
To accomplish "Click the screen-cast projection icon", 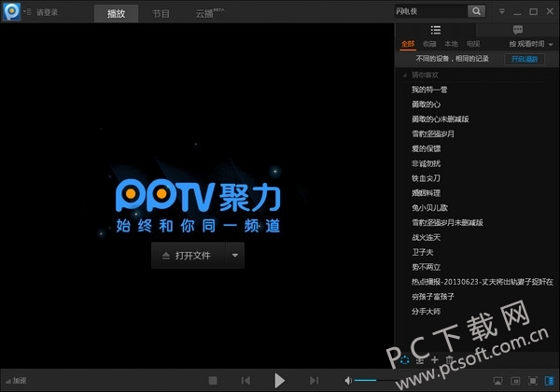I will tap(497, 381).
